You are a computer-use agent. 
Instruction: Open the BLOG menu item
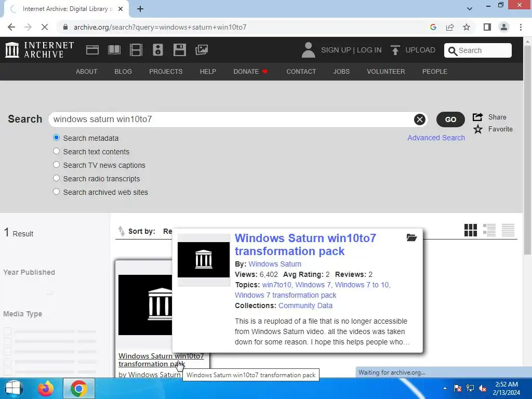pyautogui.click(x=123, y=72)
